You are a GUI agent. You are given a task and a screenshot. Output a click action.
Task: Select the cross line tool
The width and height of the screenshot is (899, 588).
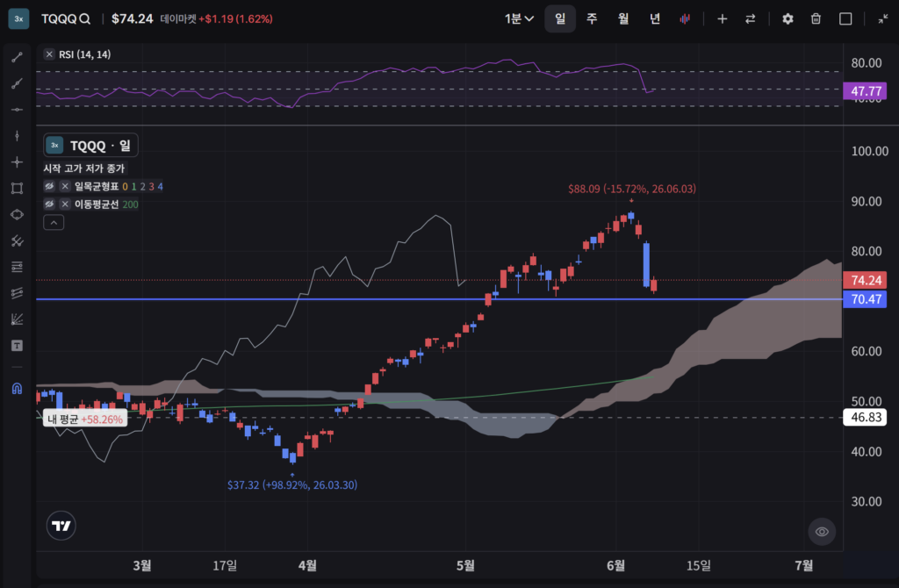(18, 162)
